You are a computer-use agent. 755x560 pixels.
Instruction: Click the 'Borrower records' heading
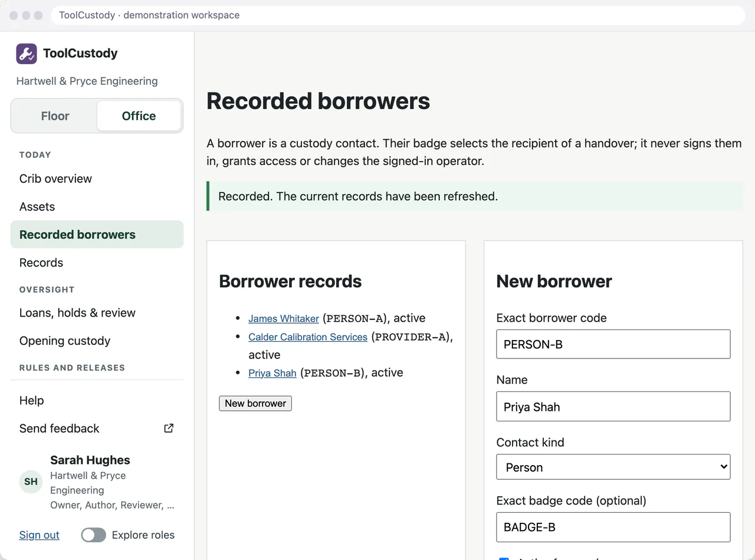pos(290,282)
